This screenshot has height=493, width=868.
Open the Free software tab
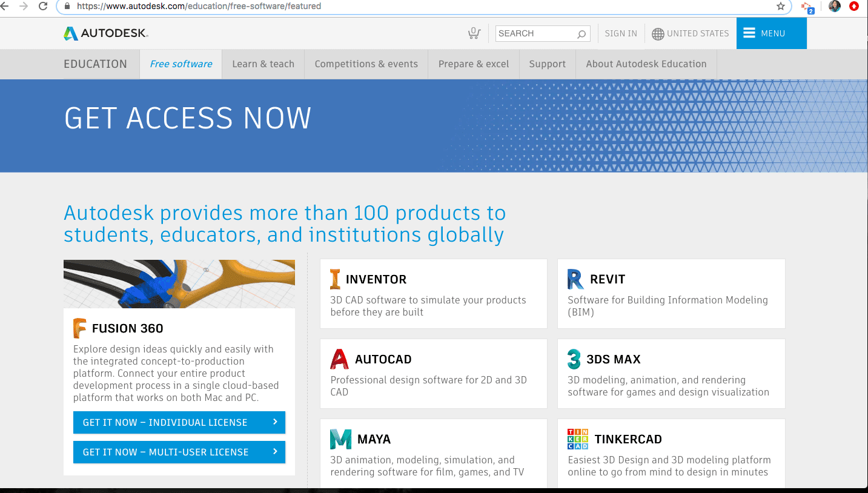pos(181,64)
